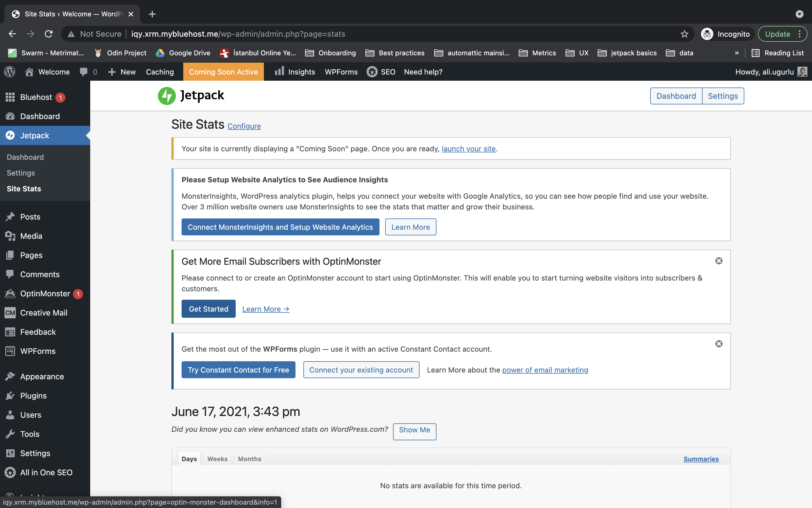
Task: Open the Google Drive bookmark
Action: [x=183, y=53]
